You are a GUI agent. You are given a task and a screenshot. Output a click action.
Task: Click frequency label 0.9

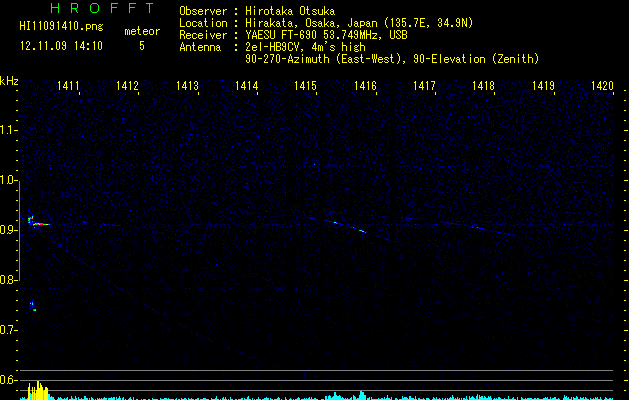point(8,230)
